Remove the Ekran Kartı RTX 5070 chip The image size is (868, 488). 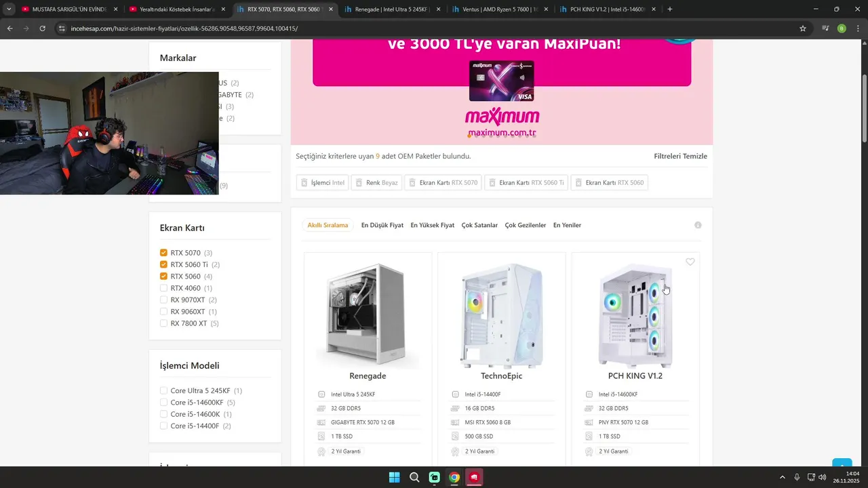pos(443,183)
